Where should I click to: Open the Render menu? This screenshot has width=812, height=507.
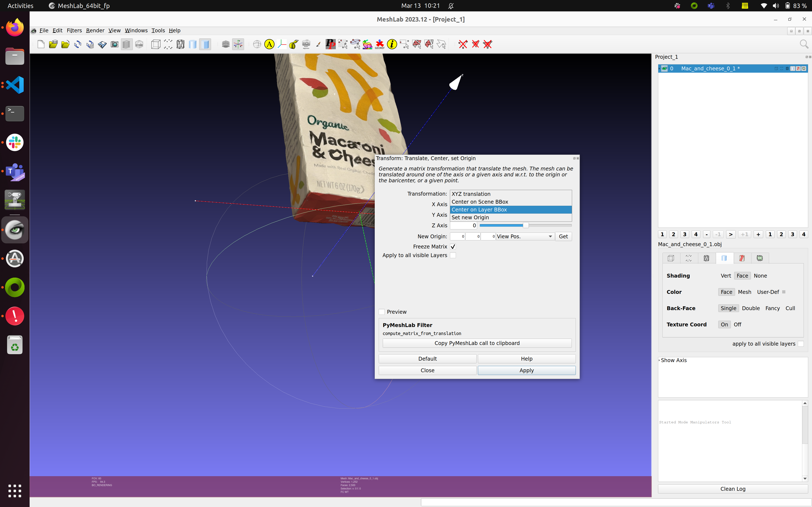click(95, 30)
